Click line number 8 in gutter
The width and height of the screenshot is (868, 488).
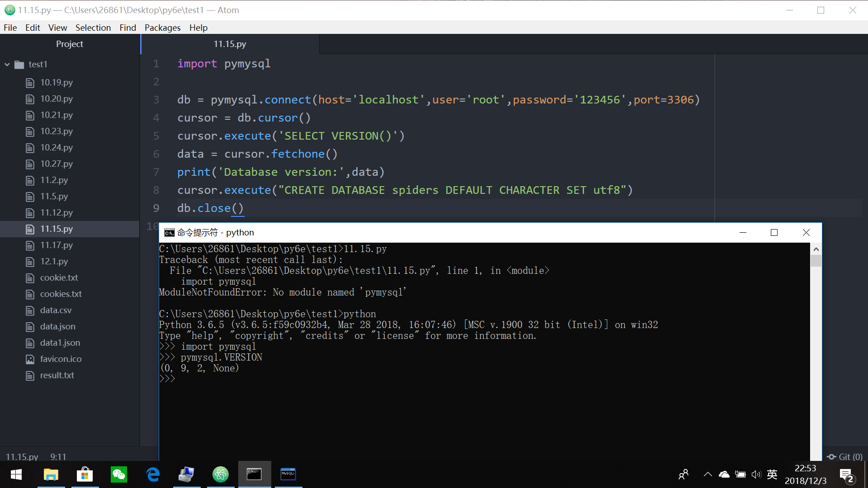(x=156, y=190)
